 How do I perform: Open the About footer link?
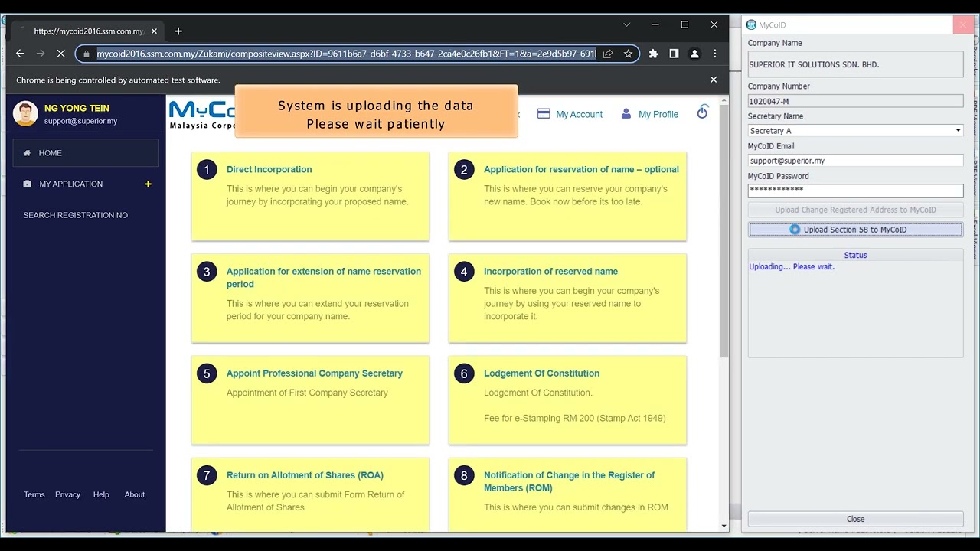click(x=135, y=494)
